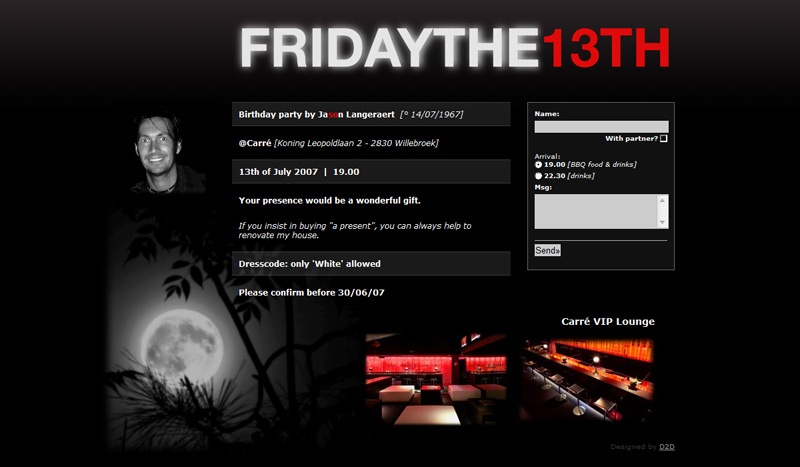Click the Carré VIP Lounge caption
800x467 pixels.
608,322
